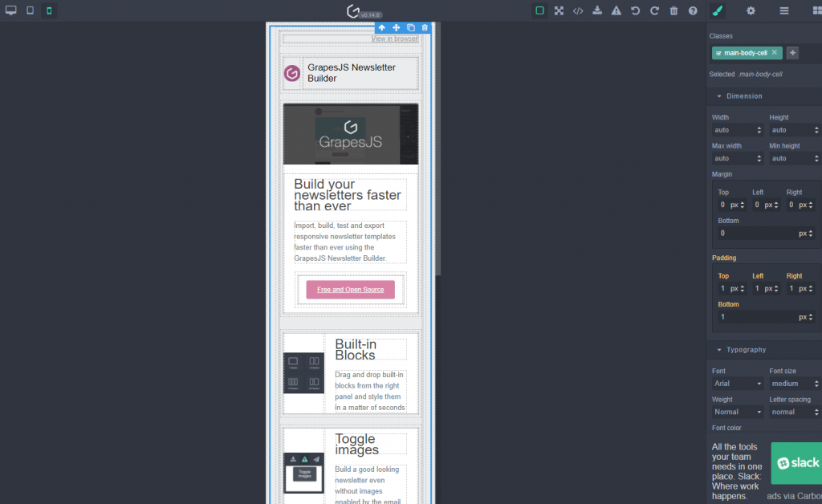Open the Blocks panel tab
Image resolution: width=822 pixels, height=504 pixels.
click(x=816, y=10)
